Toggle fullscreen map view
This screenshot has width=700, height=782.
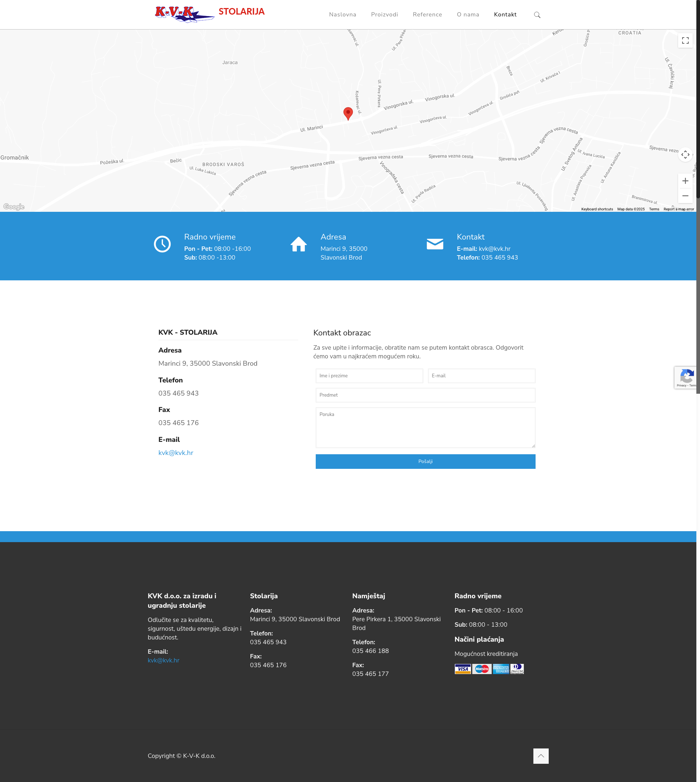(685, 40)
